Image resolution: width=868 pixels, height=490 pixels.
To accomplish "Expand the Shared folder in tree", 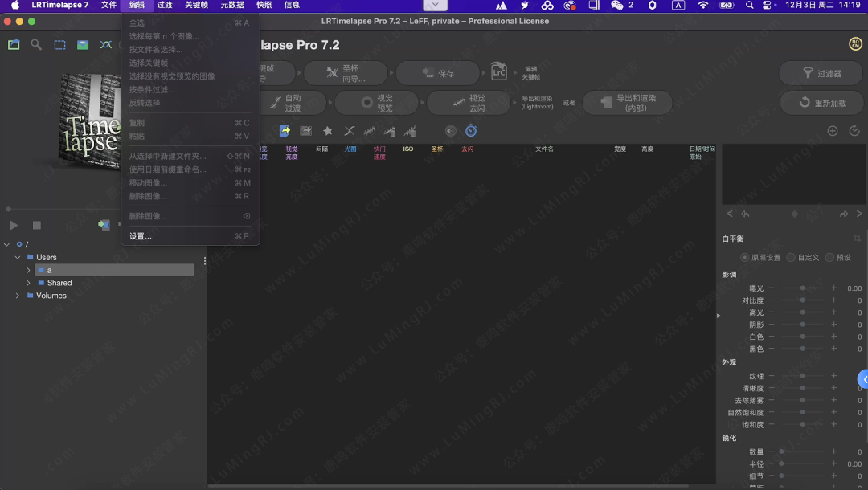I will coord(29,283).
